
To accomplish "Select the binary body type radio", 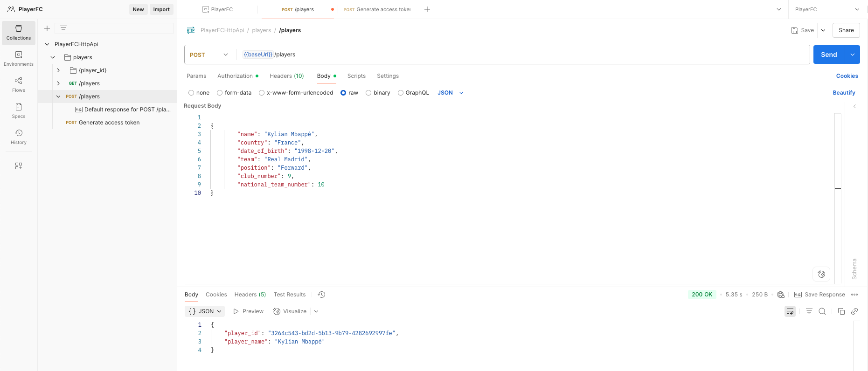I will [368, 93].
